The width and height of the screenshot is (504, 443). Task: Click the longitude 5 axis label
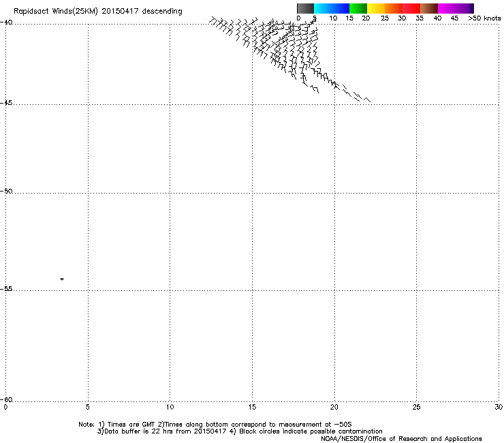pos(88,408)
